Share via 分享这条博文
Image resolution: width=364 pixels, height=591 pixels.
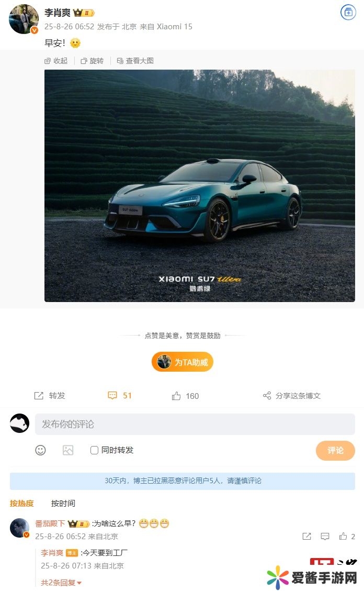tap(292, 396)
